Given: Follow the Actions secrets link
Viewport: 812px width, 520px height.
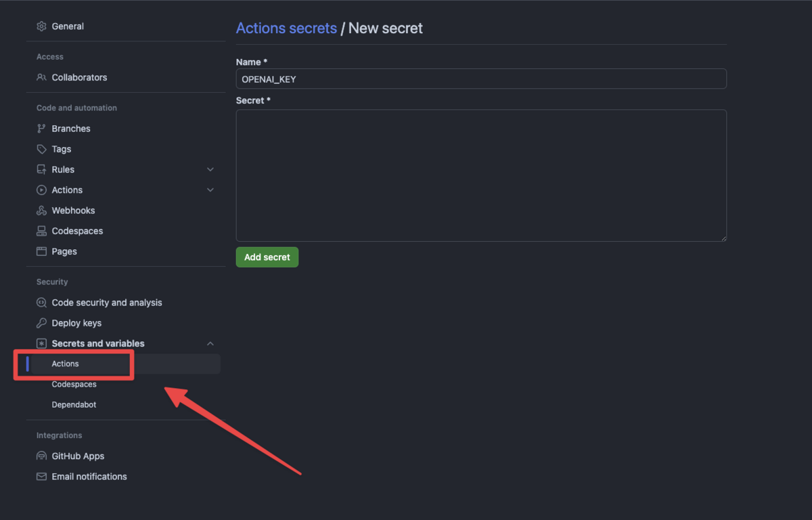Looking at the screenshot, I should click(x=286, y=28).
